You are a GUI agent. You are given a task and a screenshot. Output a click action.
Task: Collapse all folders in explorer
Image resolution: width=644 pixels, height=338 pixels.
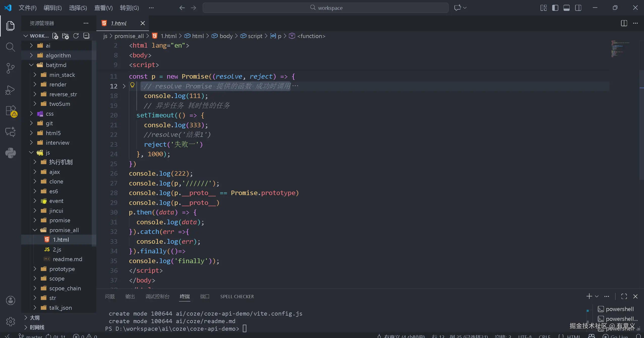click(86, 36)
